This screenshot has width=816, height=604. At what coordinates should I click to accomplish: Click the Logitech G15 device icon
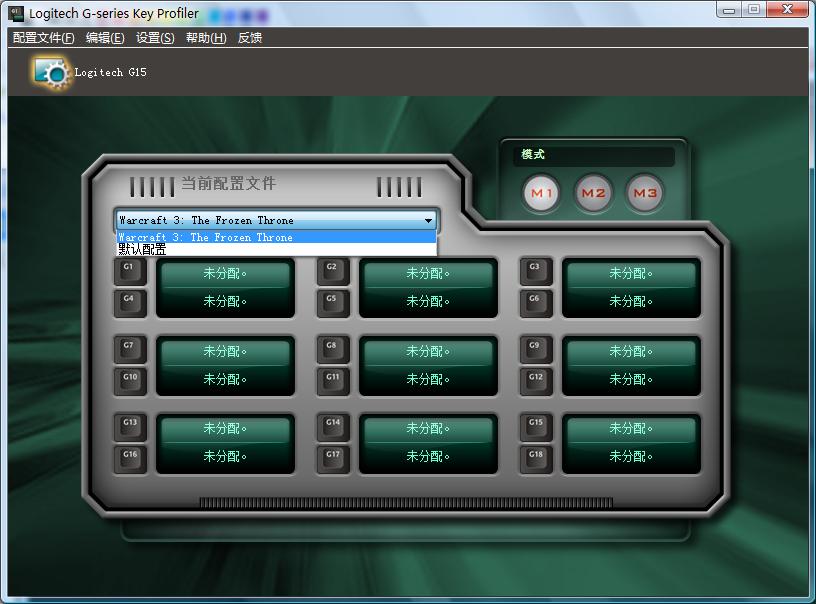50,73
